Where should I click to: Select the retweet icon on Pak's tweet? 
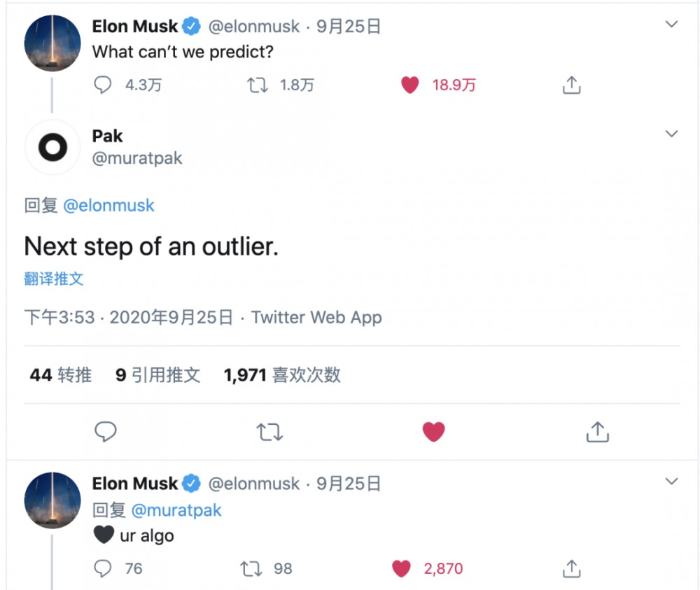pyautogui.click(x=269, y=432)
